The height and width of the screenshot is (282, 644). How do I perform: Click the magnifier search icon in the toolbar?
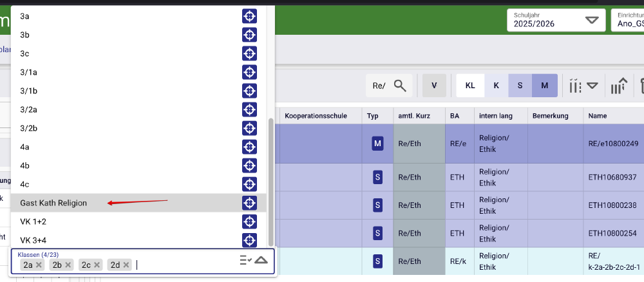pyautogui.click(x=400, y=86)
